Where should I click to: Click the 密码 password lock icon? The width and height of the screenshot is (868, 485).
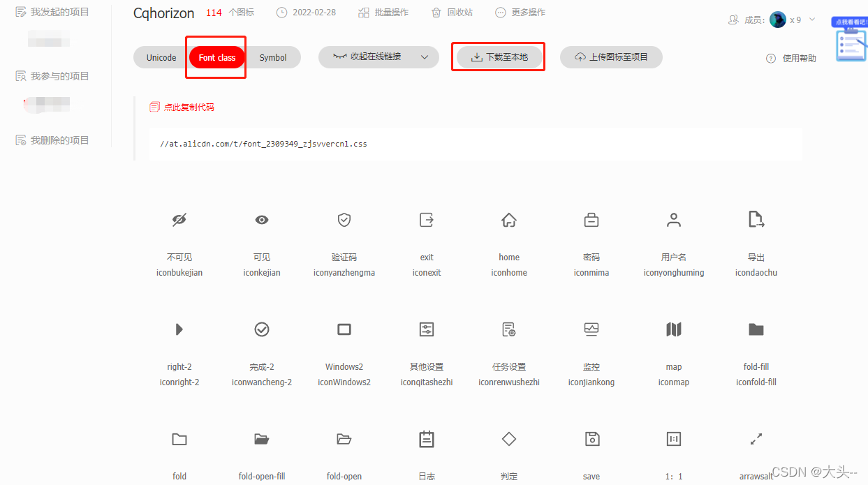point(591,219)
